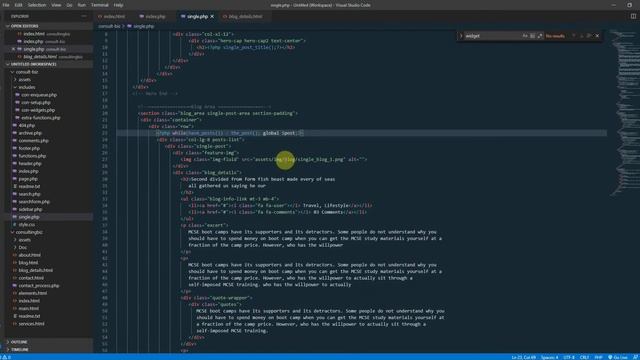Click the previous match arrow
Viewport: 640px width, 360px height.
click(x=573, y=36)
